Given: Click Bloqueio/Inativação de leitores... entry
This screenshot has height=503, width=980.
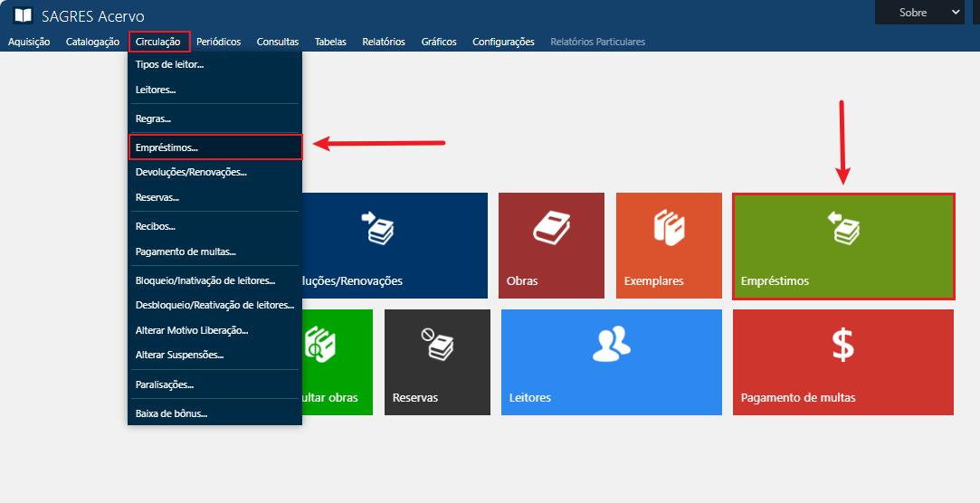Looking at the screenshot, I should tap(205, 280).
